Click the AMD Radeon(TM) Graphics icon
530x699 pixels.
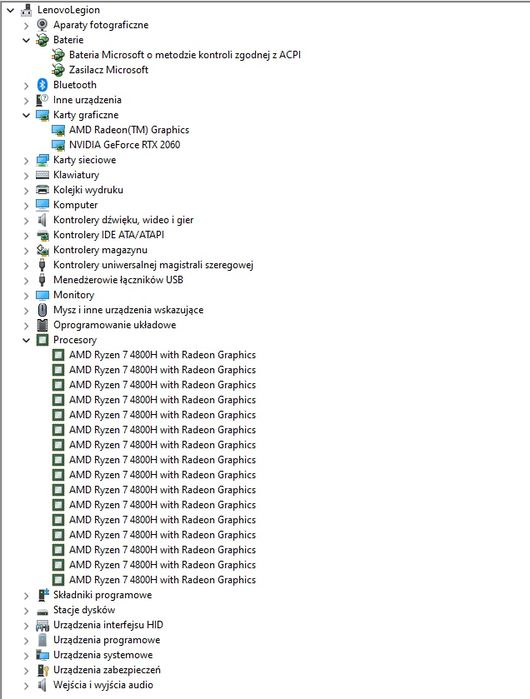pos(58,130)
